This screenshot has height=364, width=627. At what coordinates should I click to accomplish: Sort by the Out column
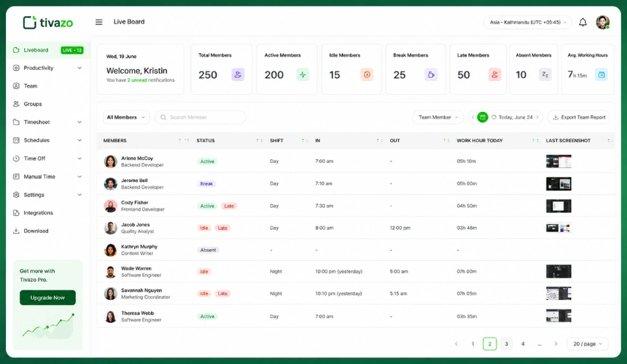point(446,140)
